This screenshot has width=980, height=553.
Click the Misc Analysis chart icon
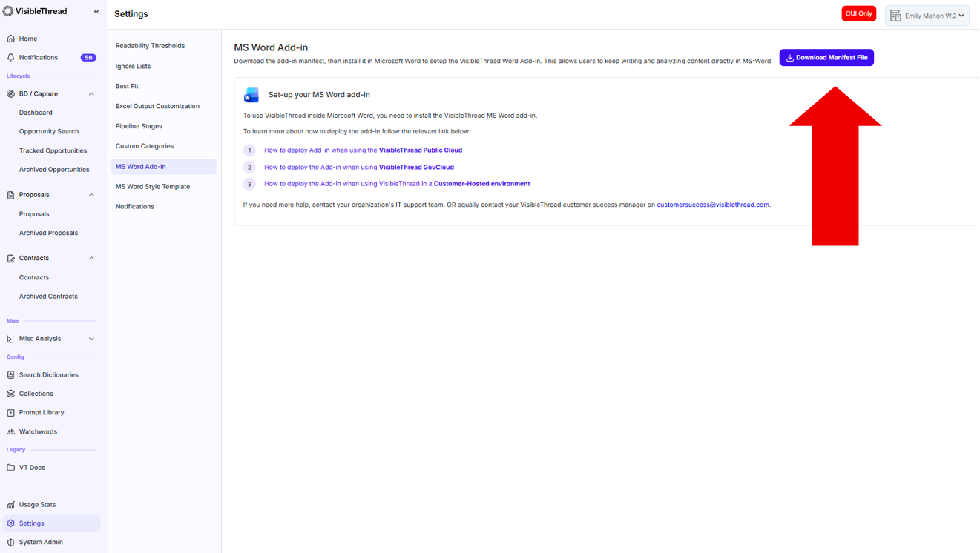pyautogui.click(x=10, y=339)
